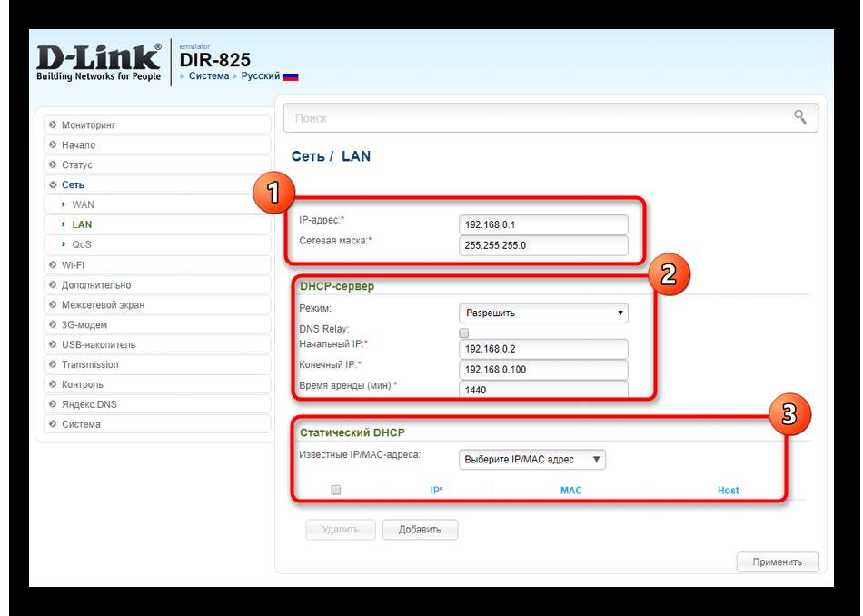Click the search magnifier icon
863x616 pixels.
tap(799, 117)
